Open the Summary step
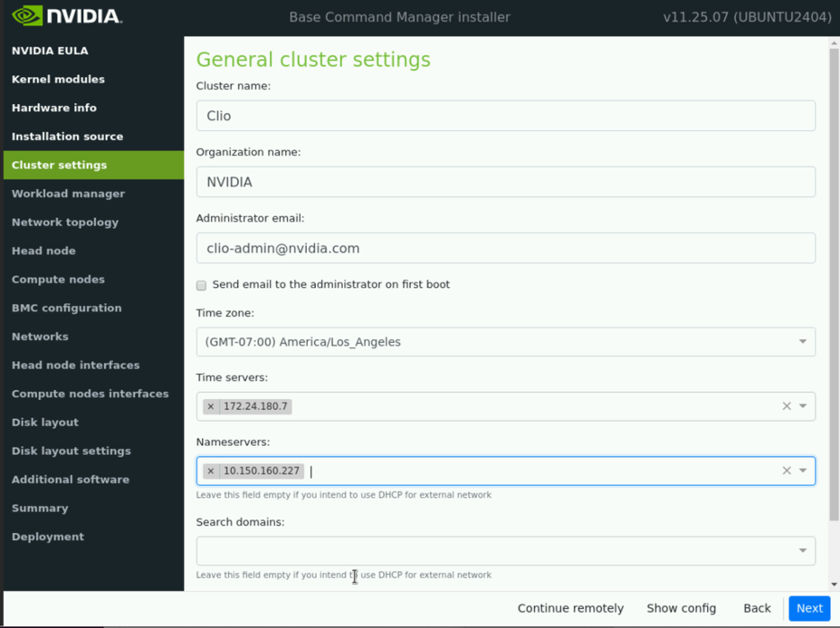 [x=93, y=508]
